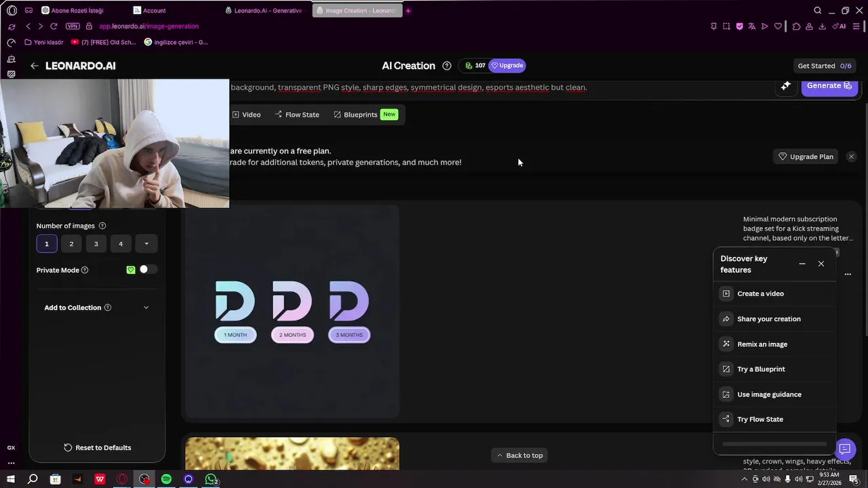Image resolution: width=868 pixels, height=488 pixels.
Task: Click the Windows Start button
Action: [10, 479]
